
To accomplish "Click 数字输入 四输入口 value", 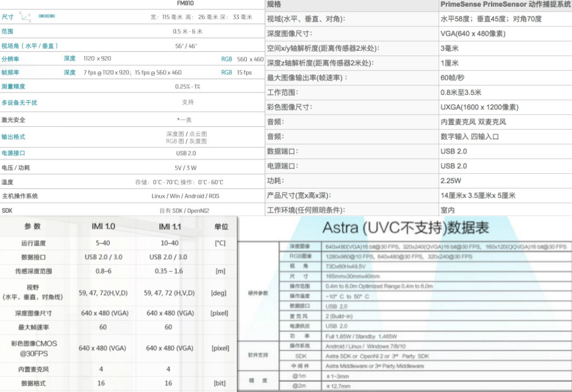I will click(x=469, y=136).
